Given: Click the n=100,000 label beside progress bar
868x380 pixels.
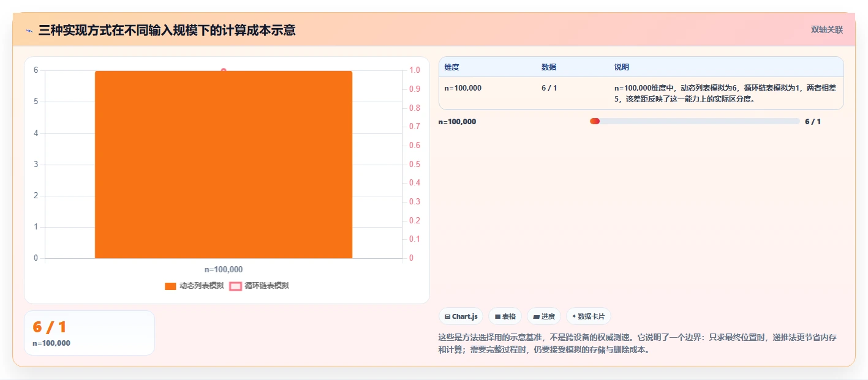Looking at the screenshot, I should 457,121.
